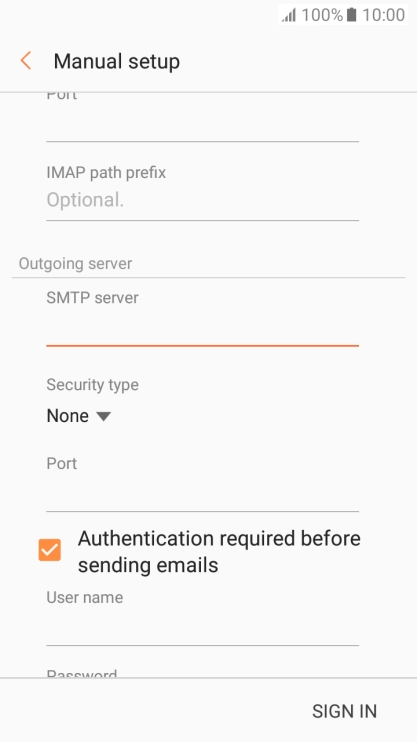
Task: Focus the IMAP path prefix Optional field
Action: [x=203, y=201]
